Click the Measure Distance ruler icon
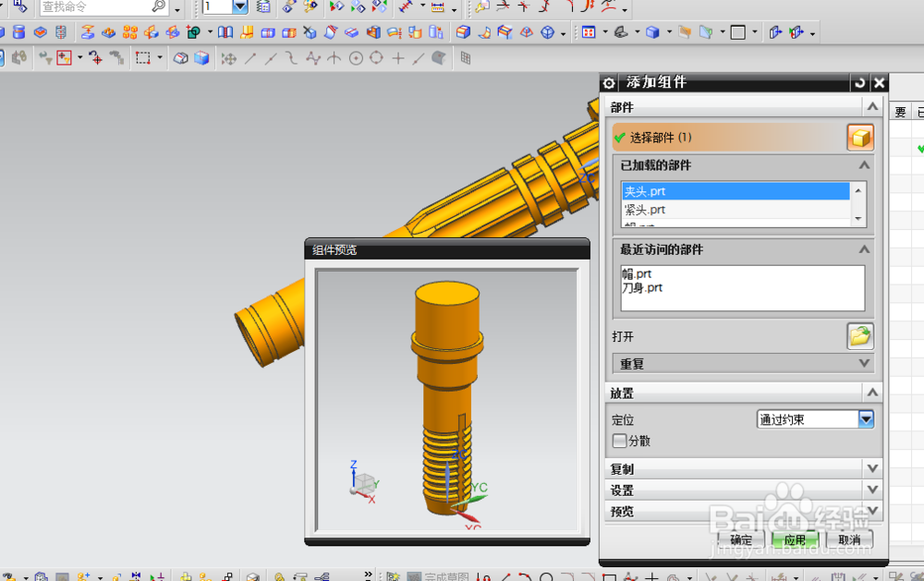Screen dimensions: 924x581 (437, 7)
